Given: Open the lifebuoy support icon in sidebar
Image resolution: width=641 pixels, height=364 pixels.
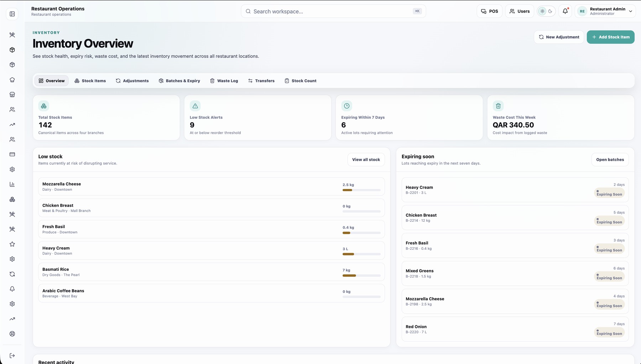Looking at the screenshot, I should [x=12, y=334].
